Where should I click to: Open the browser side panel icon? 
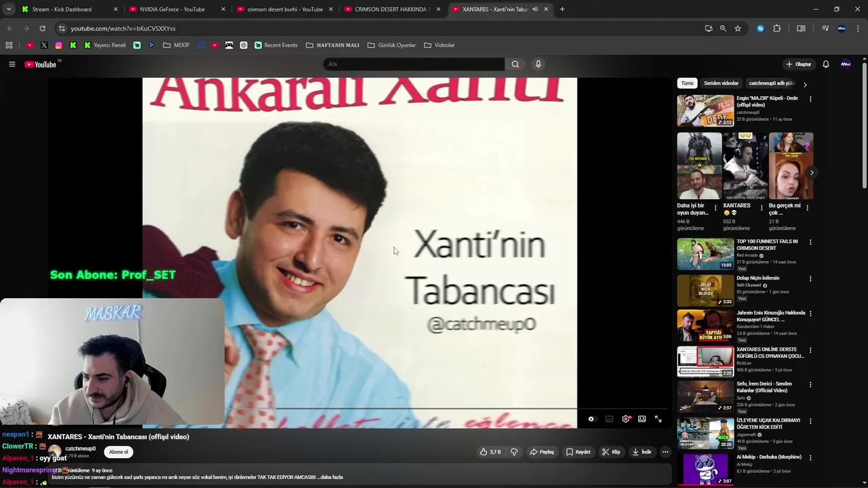pyautogui.click(x=801, y=28)
